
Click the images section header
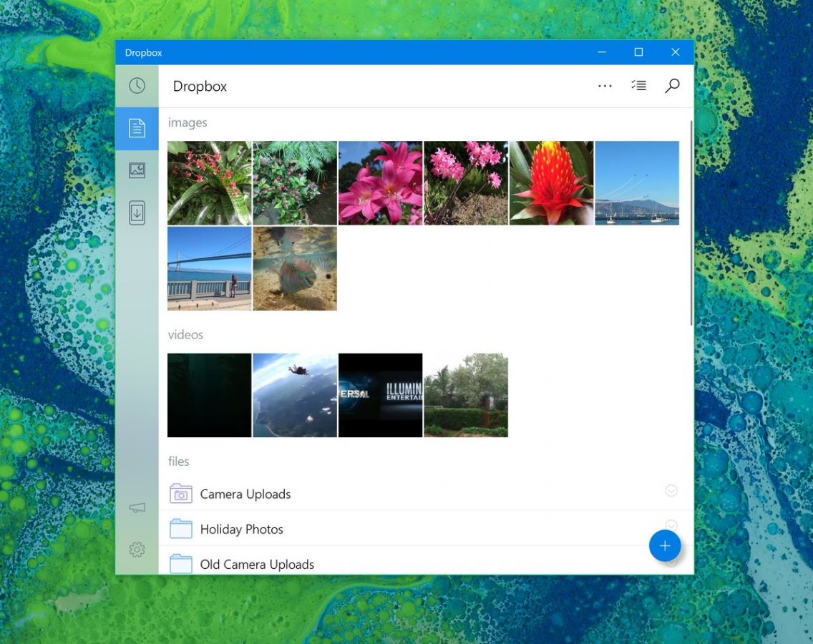188,123
